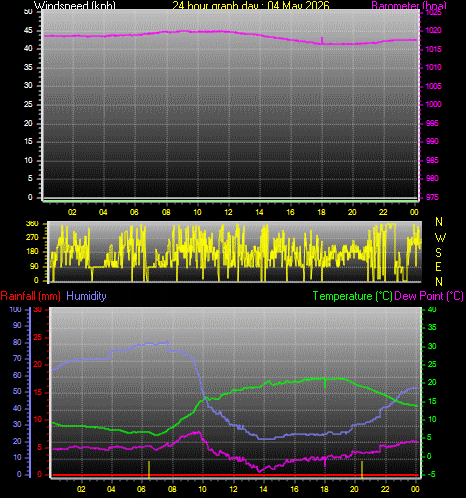Click 20 on the green Temperature axis
This screenshot has height=498, width=466.
432,382
